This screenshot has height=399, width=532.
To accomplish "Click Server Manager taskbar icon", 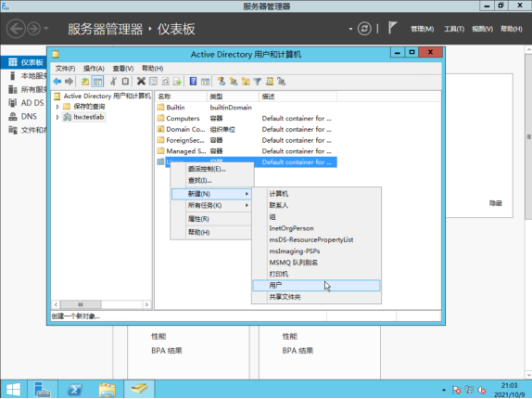I will click(x=43, y=389).
